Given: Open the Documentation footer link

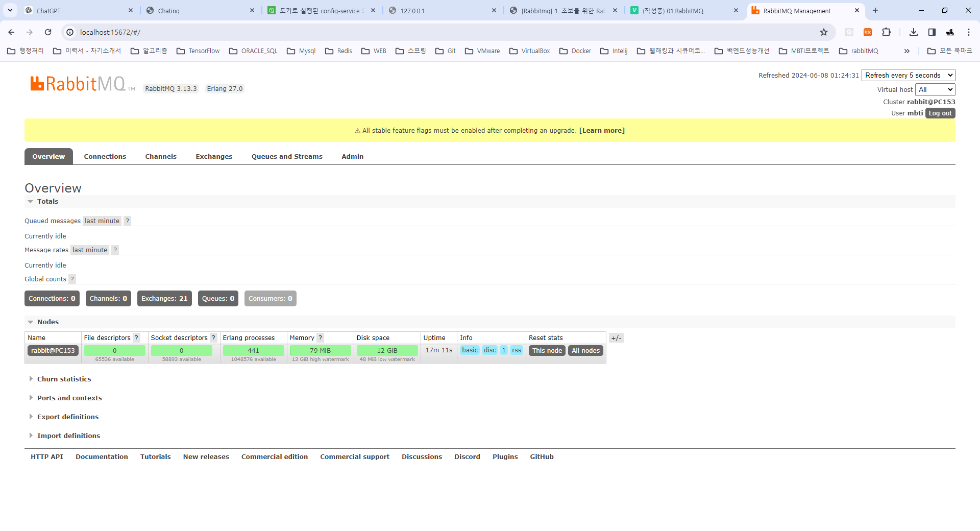Looking at the screenshot, I should 102,457.
